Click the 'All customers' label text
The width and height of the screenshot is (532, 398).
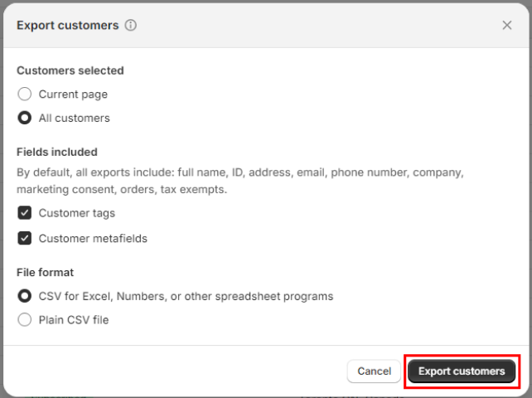[74, 118]
